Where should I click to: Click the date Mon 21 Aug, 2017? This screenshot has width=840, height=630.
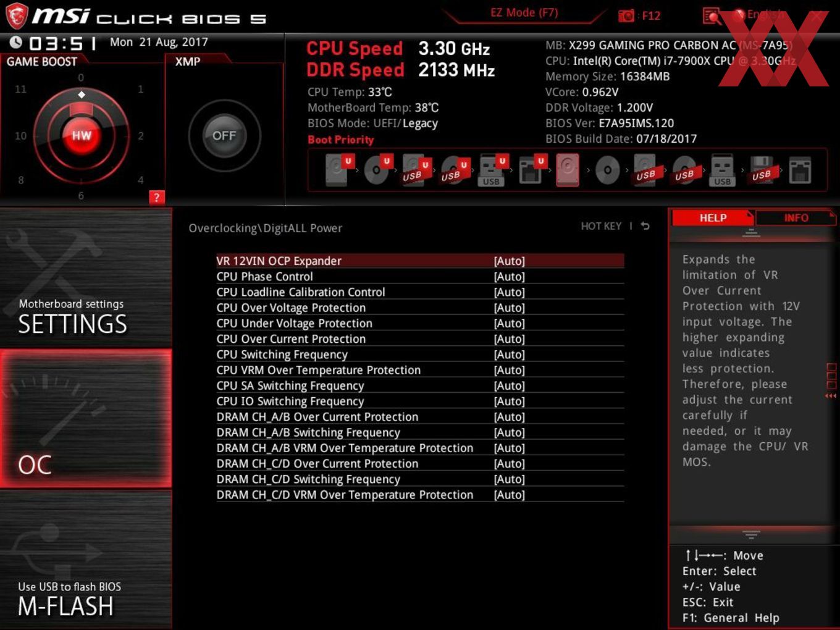(159, 42)
